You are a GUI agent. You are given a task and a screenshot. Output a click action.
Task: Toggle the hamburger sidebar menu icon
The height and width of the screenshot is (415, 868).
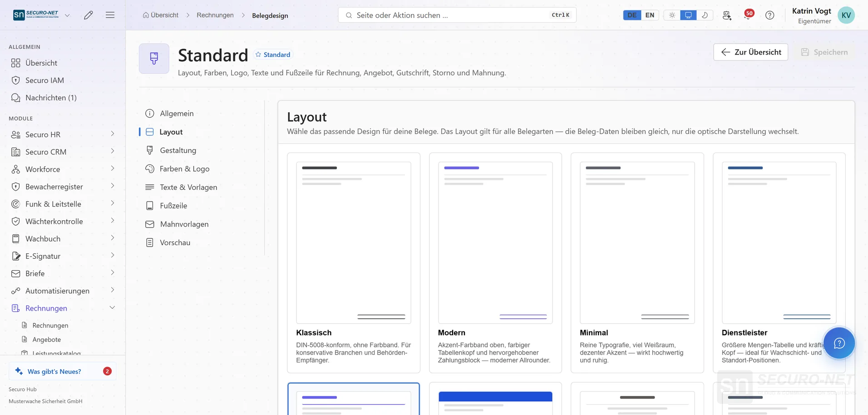coord(110,15)
